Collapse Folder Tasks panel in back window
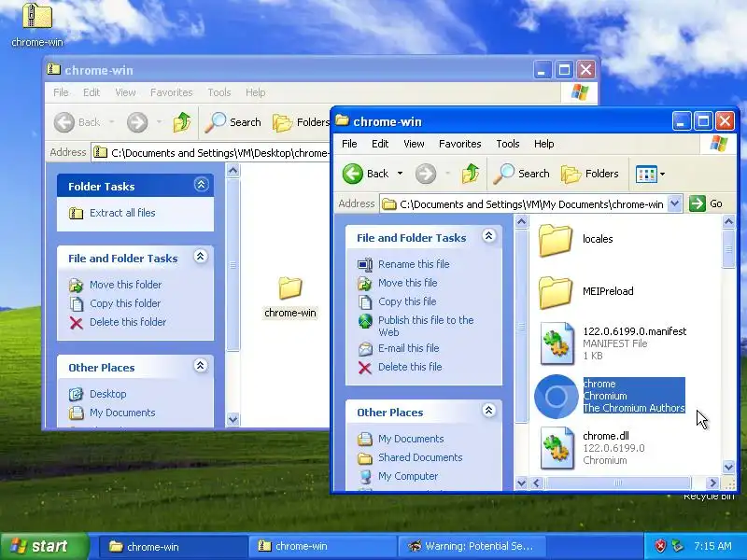 pyautogui.click(x=201, y=184)
